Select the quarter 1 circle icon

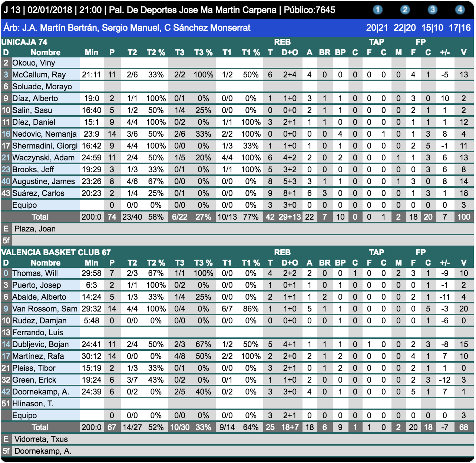coord(377,10)
